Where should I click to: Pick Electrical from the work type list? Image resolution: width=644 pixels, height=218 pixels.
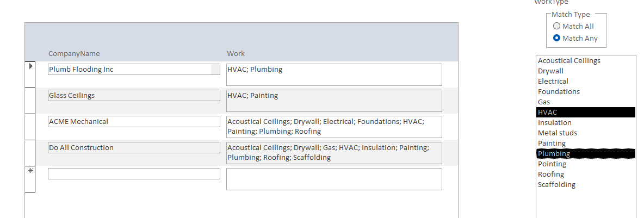[x=553, y=81]
